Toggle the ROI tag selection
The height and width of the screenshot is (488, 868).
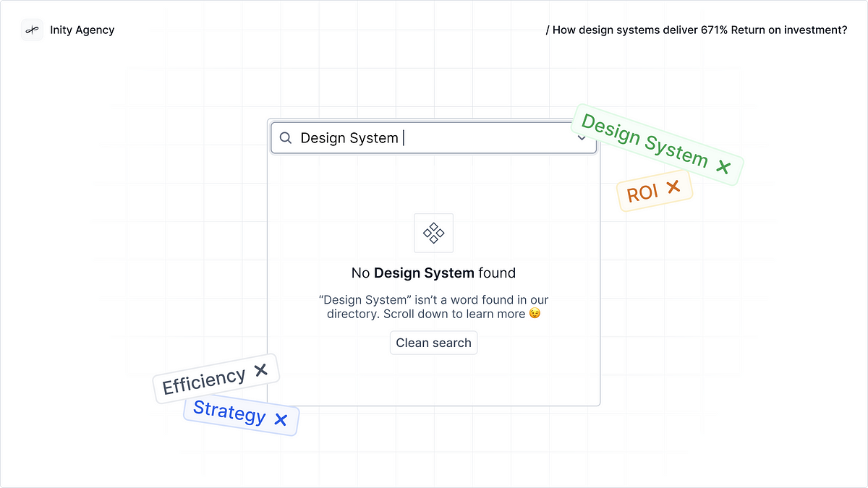tap(646, 192)
